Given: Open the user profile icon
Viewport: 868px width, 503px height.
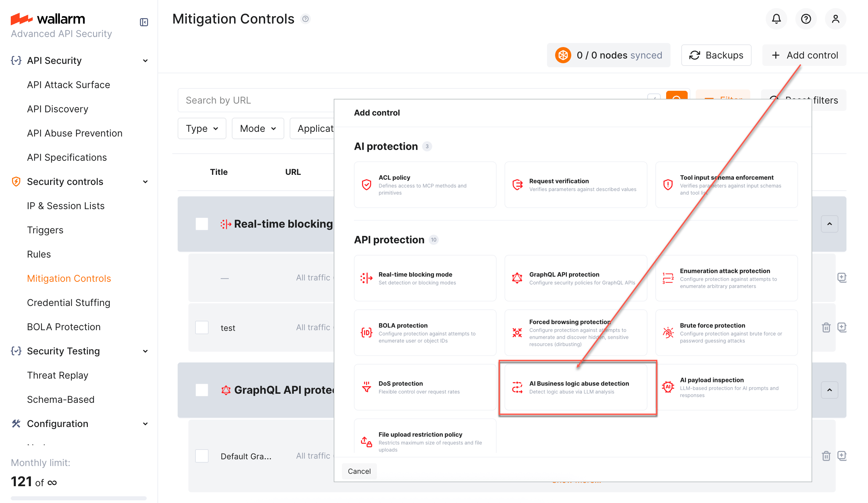Looking at the screenshot, I should point(835,19).
